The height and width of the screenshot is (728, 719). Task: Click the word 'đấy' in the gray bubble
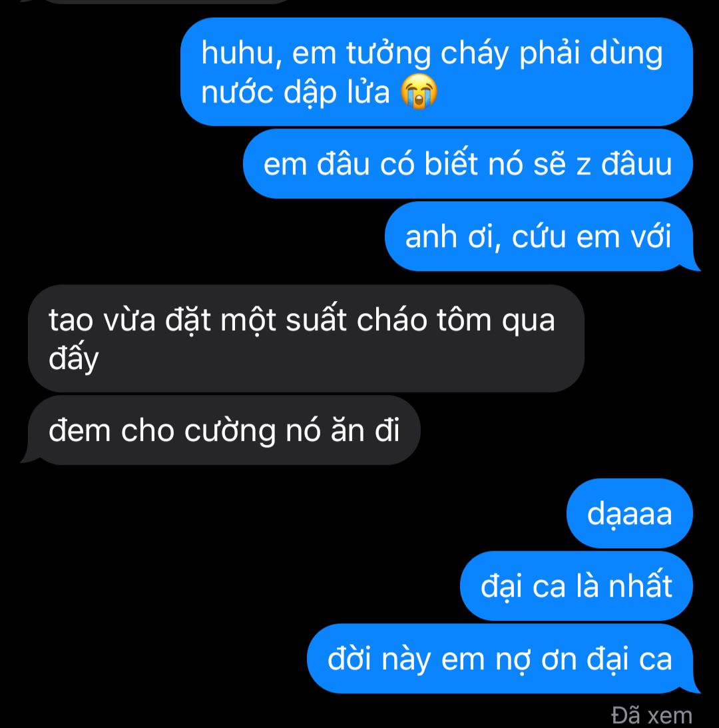[x=73, y=358]
